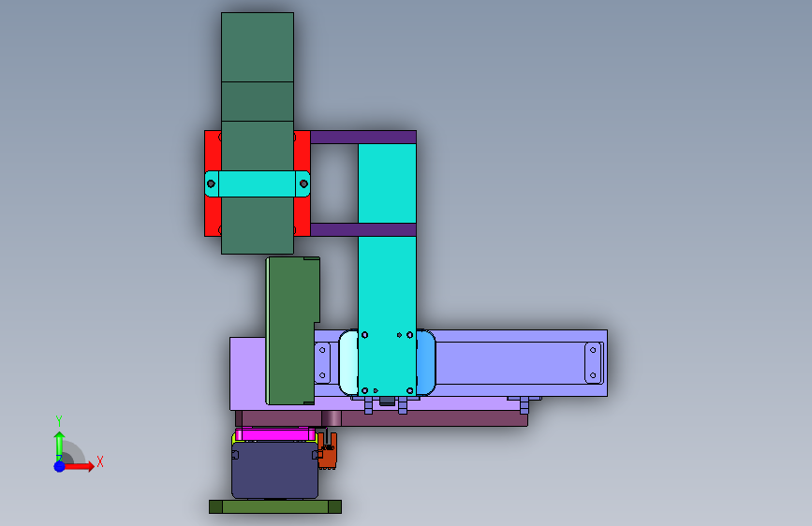Select the right end bracket of the linear rail
Image resolution: width=812 pixels, height=526 pixels.
tap(594, 363)
